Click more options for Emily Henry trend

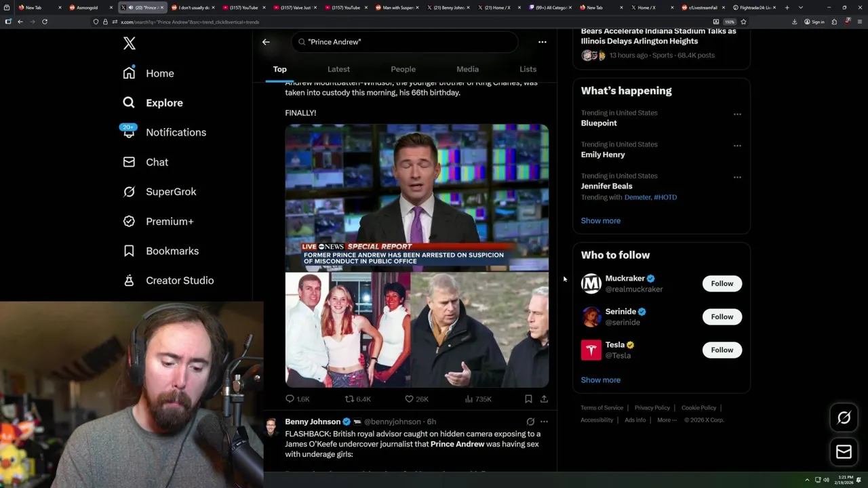pos(737,146)
